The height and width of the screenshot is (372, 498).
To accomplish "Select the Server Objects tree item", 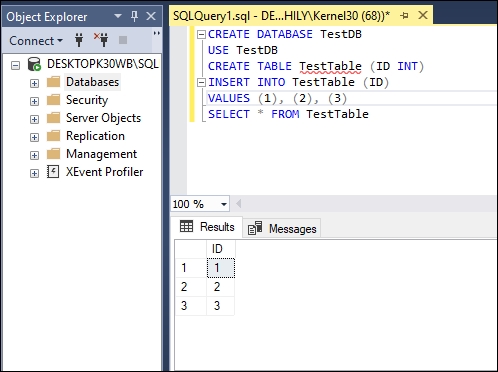I will coord(103,118).
